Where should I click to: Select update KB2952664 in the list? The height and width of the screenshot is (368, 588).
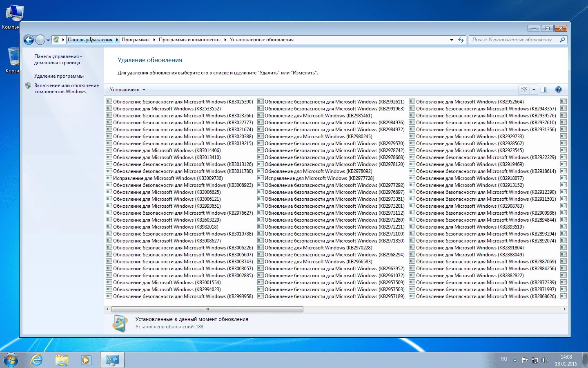pyautogui.click(x=466, y=101)
